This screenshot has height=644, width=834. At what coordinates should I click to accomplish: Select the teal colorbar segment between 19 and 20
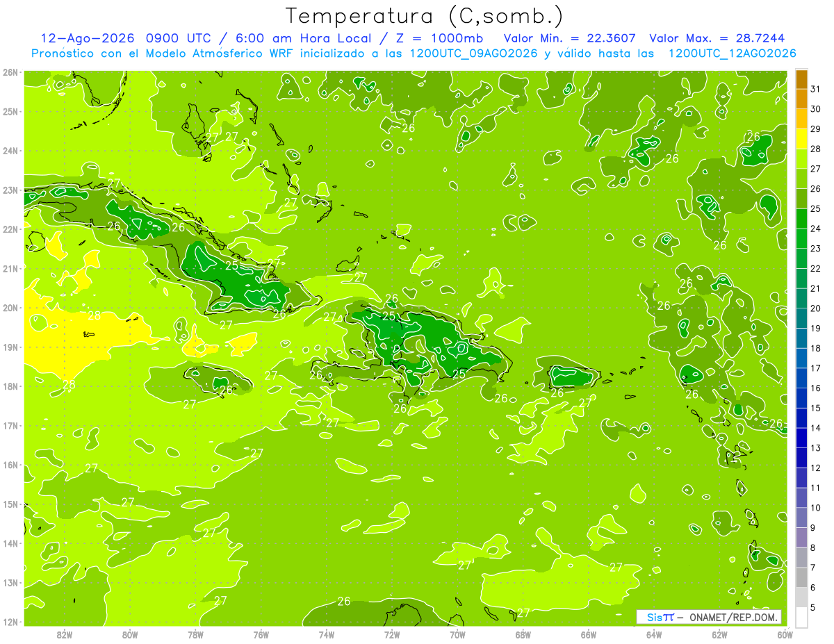coord(801,318)
